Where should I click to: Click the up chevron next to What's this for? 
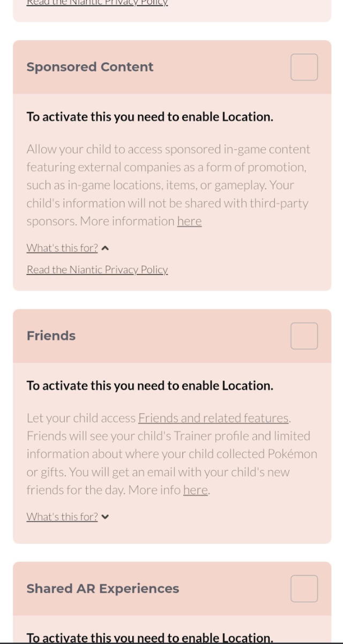coord(105,247)
